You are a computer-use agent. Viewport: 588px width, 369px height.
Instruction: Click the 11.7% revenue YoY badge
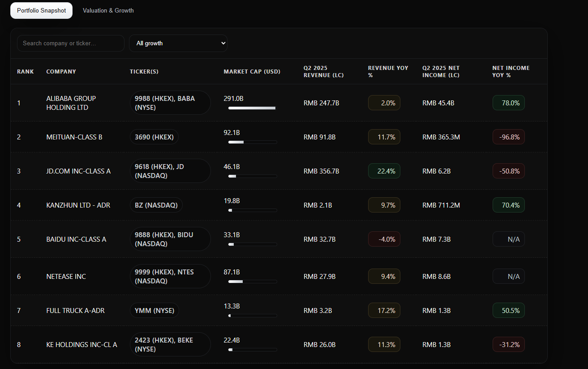pyautogui.click(x=384, y=137)
